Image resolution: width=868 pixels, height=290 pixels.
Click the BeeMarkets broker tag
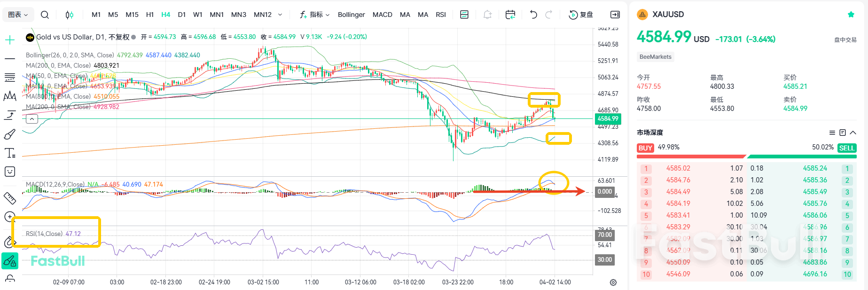click(656, 57)
